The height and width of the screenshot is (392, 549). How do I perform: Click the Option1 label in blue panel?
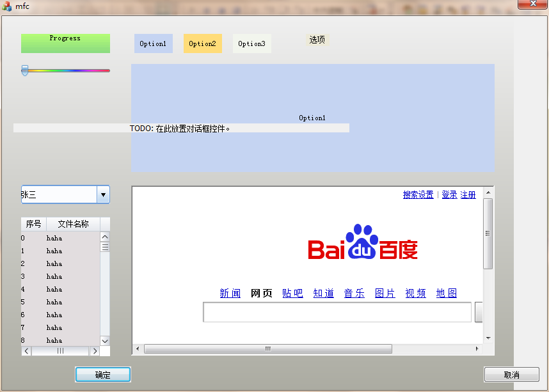[312, 118]
